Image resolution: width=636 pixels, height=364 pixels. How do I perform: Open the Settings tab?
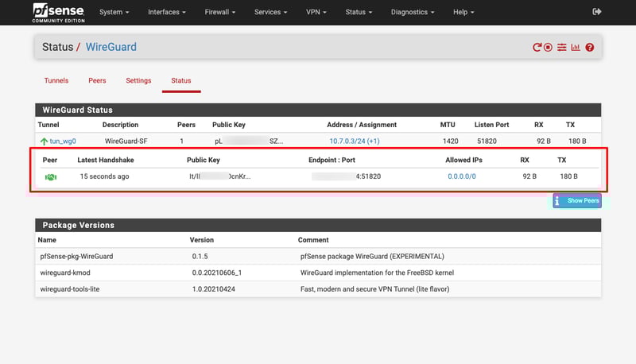(138, 81)
